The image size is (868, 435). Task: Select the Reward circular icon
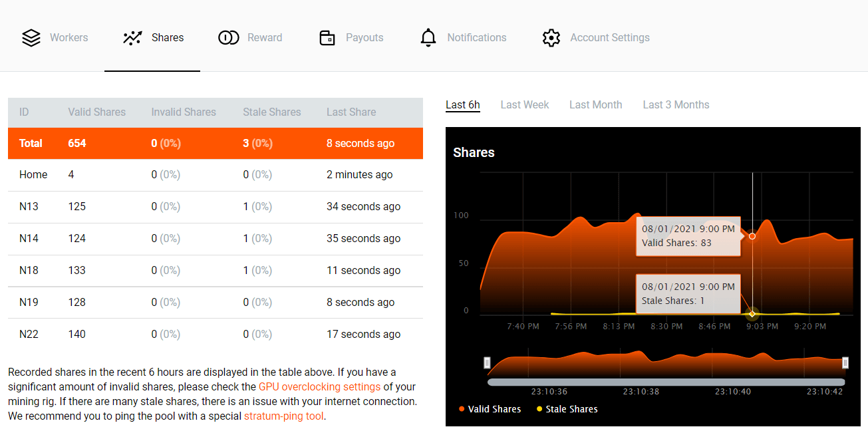(229, 38)
